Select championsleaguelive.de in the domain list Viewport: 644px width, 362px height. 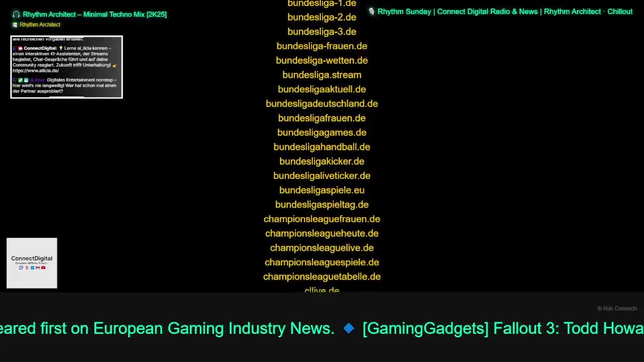[x=322, y=248]
